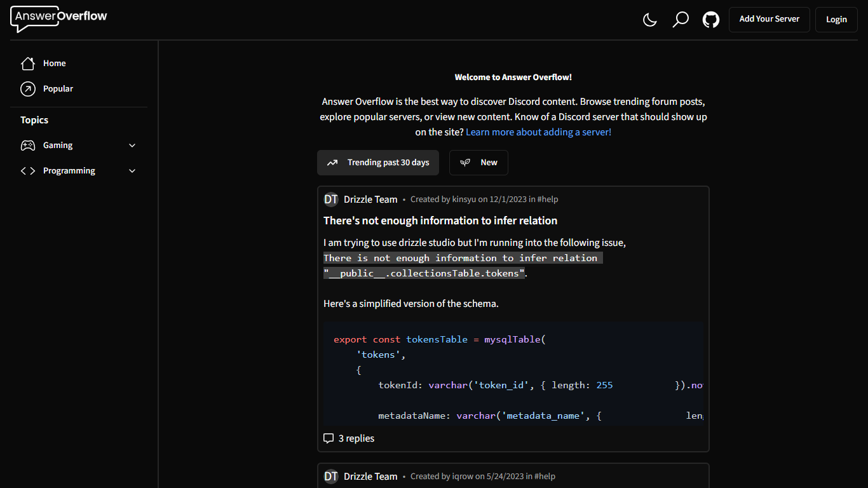Expand the Gaming topic chevron

pyautogui.click(x=132, y=146)
